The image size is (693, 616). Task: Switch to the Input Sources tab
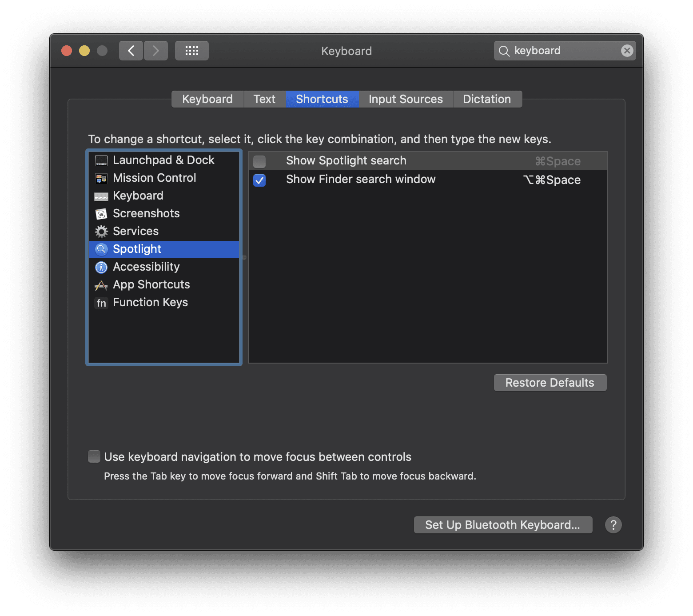click(x=405, y=99)
